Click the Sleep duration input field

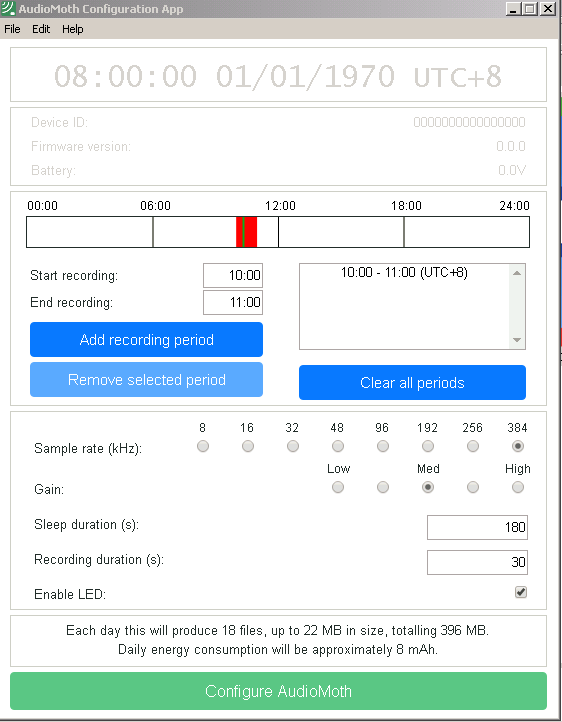click(477, 527)
